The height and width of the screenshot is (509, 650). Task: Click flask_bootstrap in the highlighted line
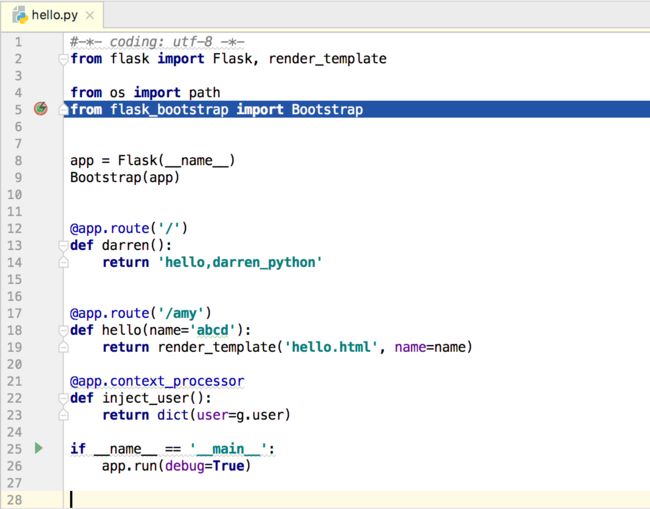[169, 109]
